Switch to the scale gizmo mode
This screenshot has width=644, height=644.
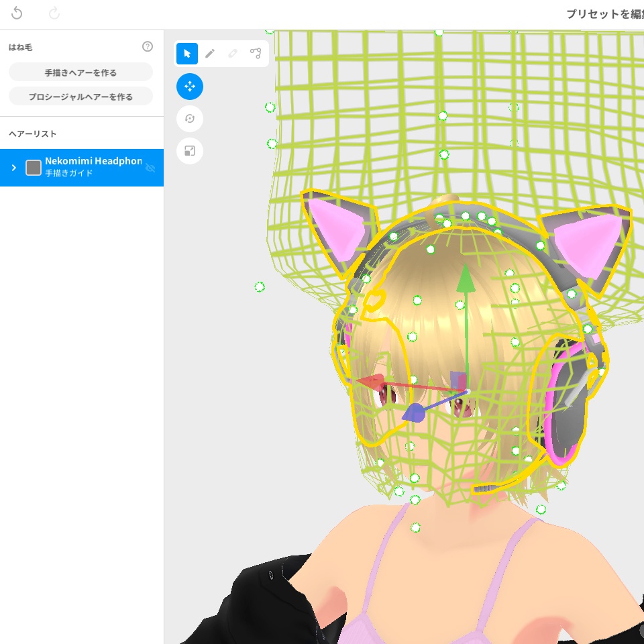coord(190,151)
